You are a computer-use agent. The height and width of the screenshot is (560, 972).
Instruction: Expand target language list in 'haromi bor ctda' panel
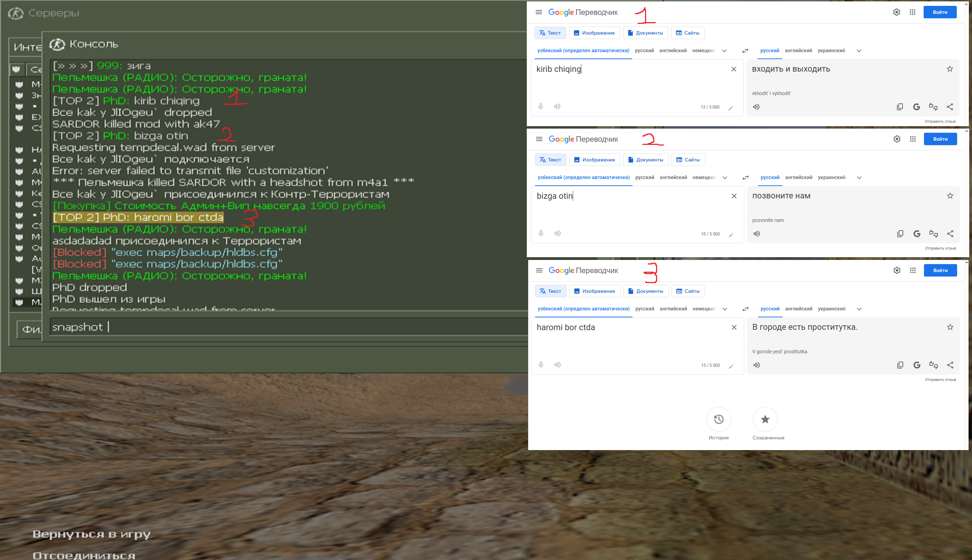859,309
